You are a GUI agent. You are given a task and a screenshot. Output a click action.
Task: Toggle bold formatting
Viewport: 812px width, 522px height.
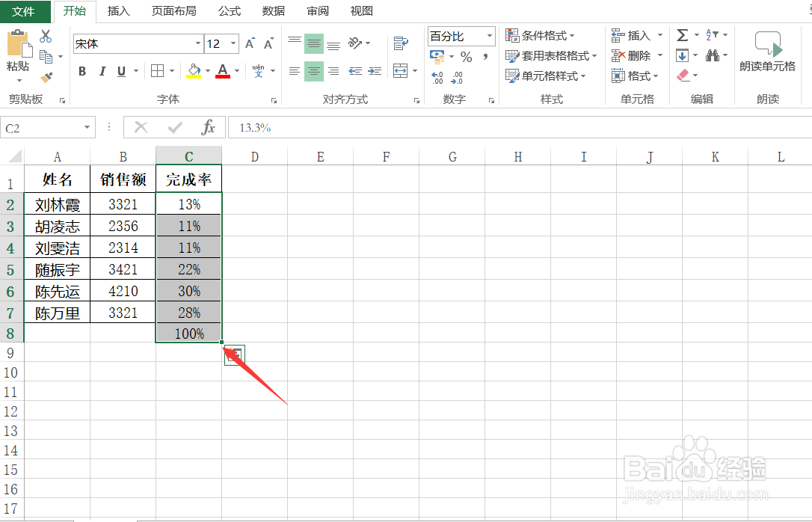pyautogui.click(x=82, y=71)
